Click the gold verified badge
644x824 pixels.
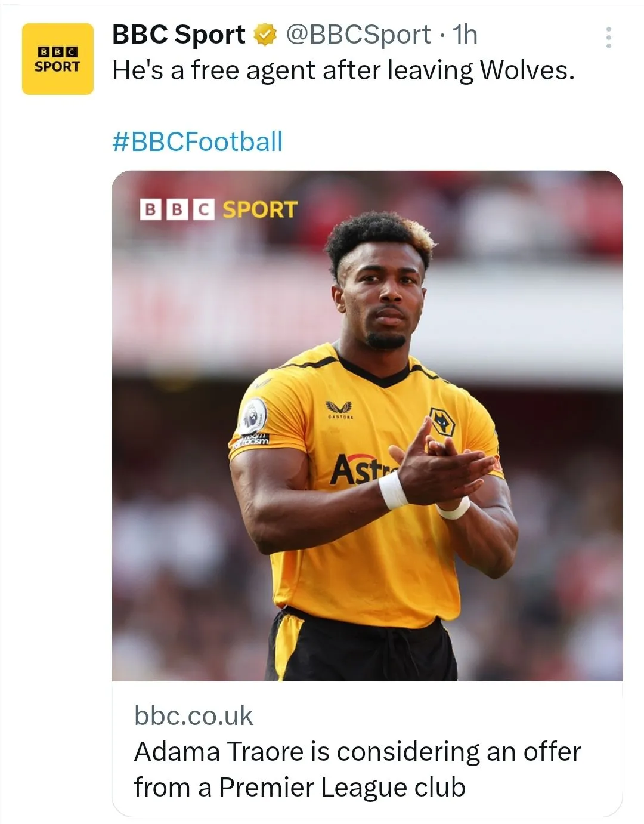click(265, 35)
